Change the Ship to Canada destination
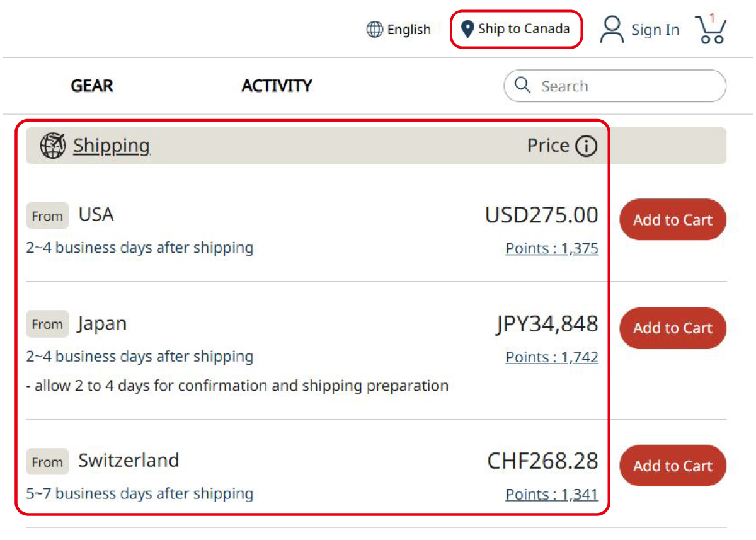 523,29
